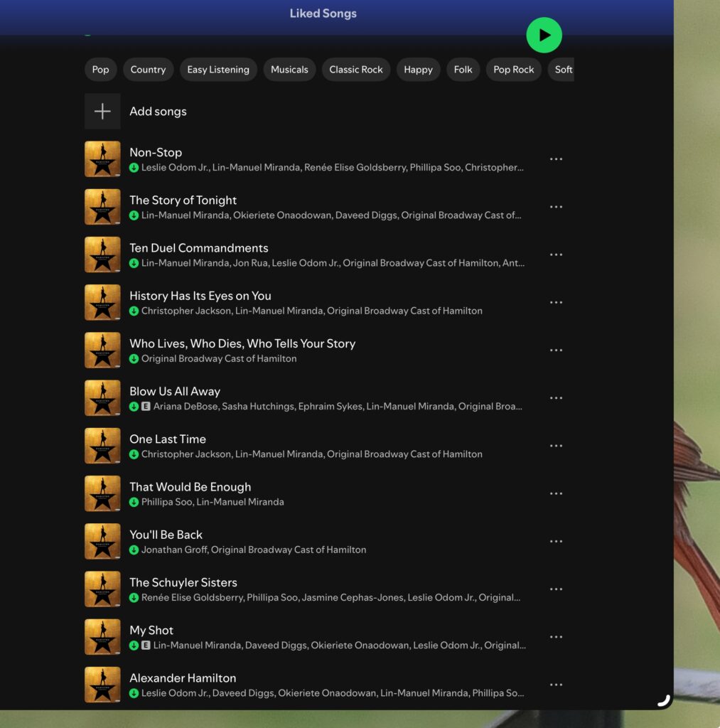Filter liked songs by Happy
The image size is (720, 728).
pyautogui.click(x=418, y=70)
